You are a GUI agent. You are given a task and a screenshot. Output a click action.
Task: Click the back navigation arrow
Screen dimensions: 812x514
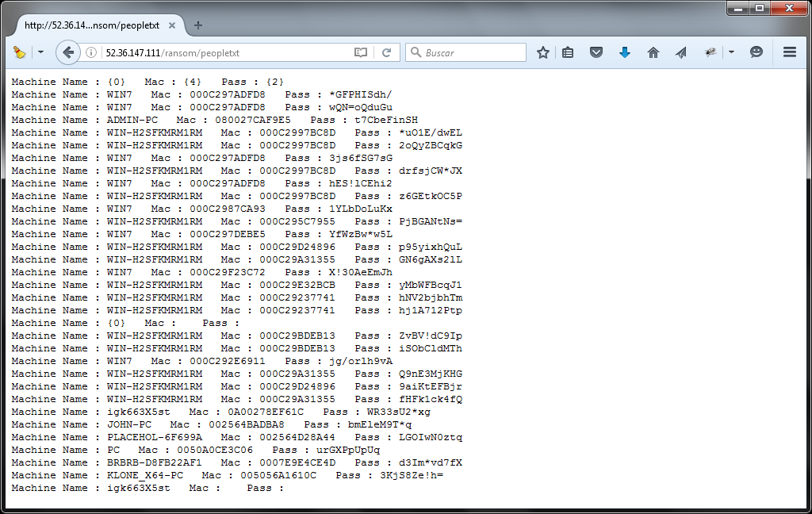tap(68, 52)
